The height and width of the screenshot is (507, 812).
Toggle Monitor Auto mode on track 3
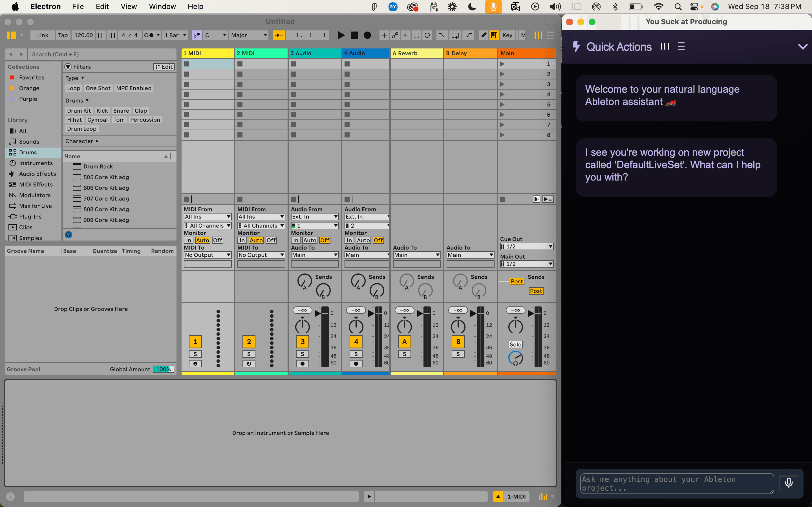[309, 239]
